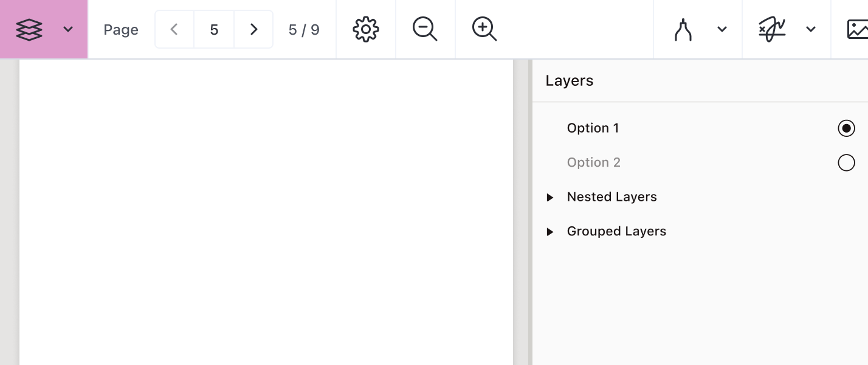Open the Layers icon dropdown
This screenshot has height=365, width=868.
pos(67,29)
